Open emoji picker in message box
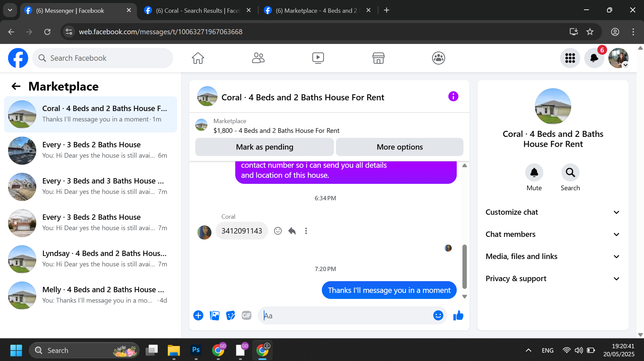This screenshot has width=644, height=361. point(438,315)
